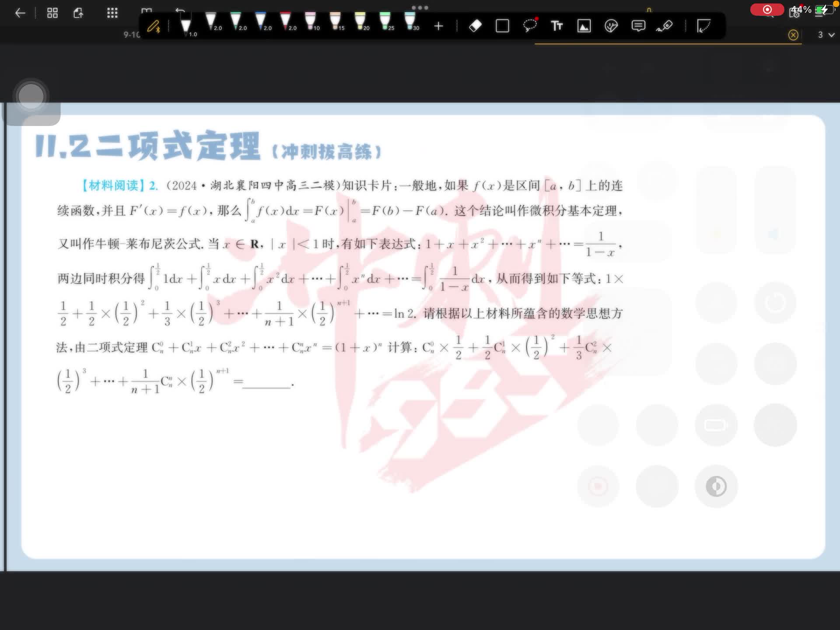Select the lasso selection tool

point(530,25)
